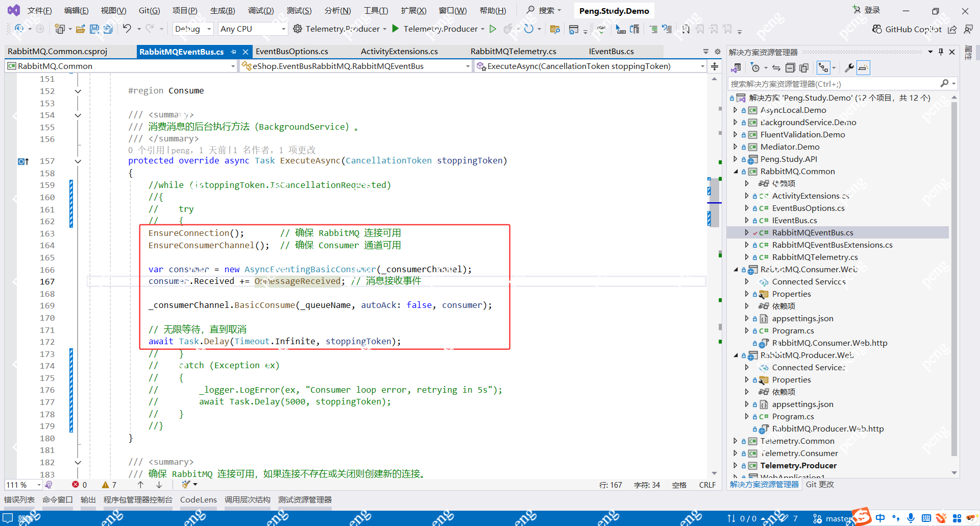Click the warning count indicator showing 7
The height and width of the screenshot is (526, 980).
pyautogui.click(x=109, y=485)
